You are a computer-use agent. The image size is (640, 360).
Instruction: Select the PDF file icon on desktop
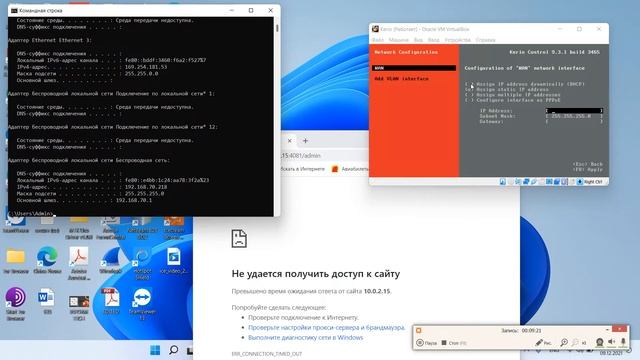click(x=111, y=298)
